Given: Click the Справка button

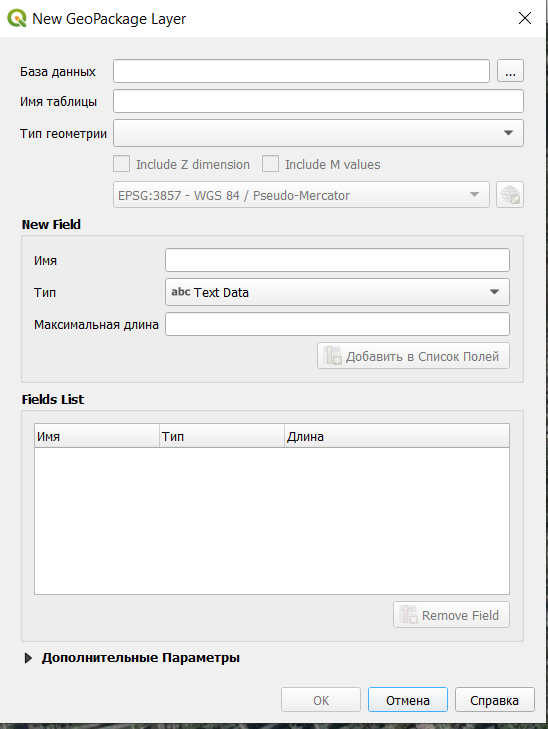Looking at the screenshot, I should [495, 700].
